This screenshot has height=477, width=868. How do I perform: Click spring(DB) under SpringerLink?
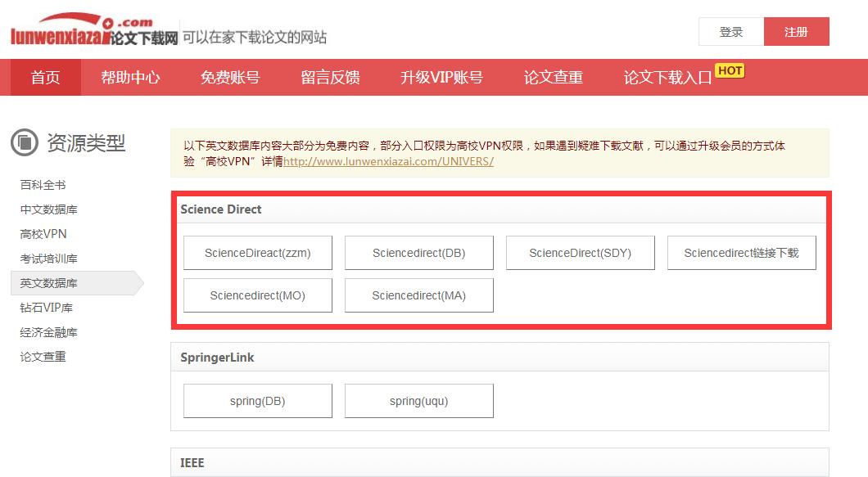pyautogui.click(x=257, y=400)
